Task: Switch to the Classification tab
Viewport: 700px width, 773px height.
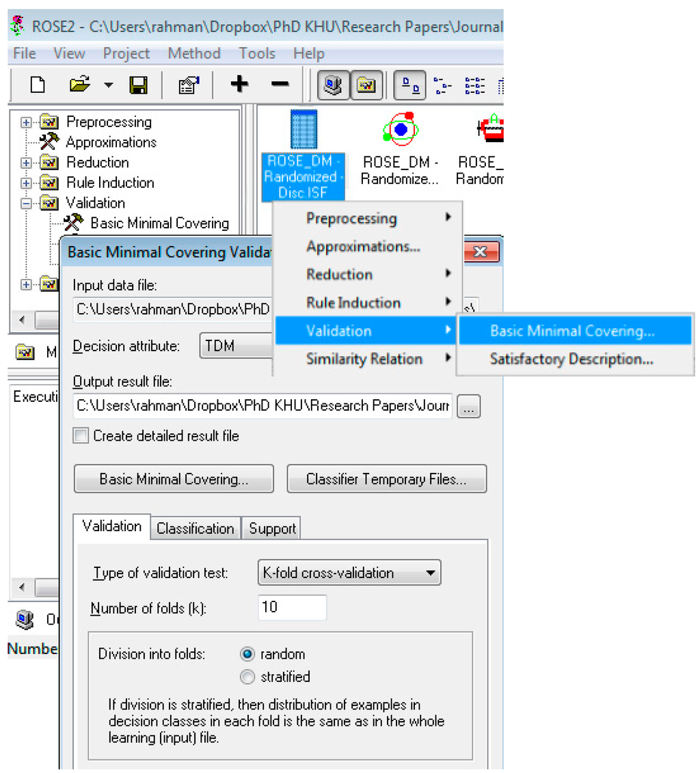Action: coord(195,528)
